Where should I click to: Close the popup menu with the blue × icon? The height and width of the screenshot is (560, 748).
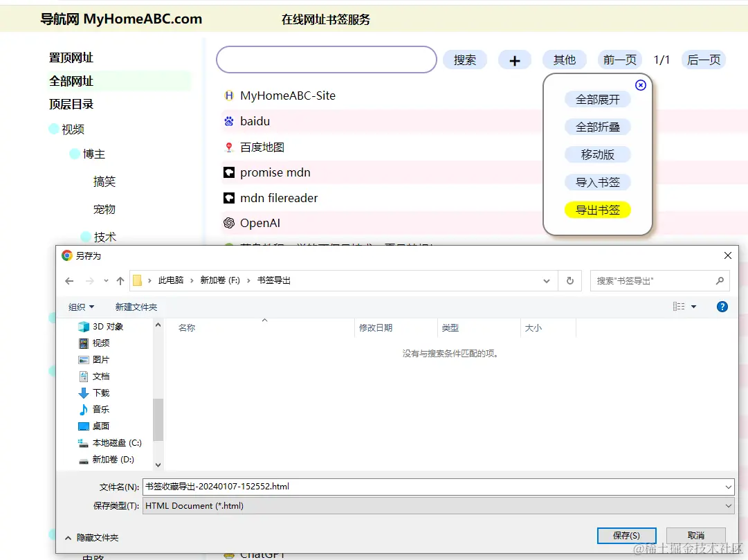pos(640,85)
